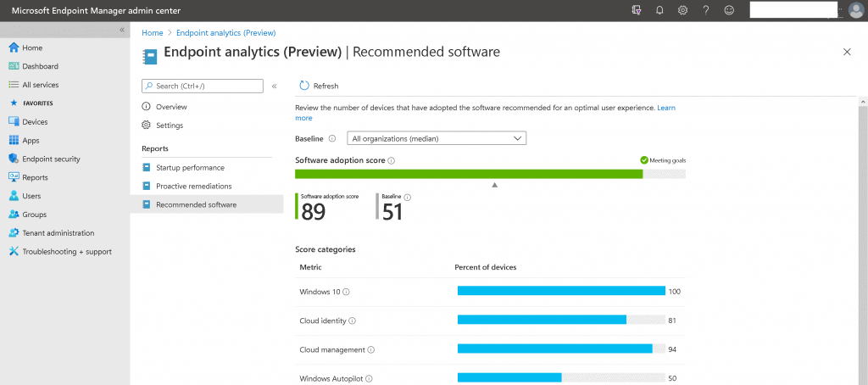Click the Reports sidebar icon

14,177
